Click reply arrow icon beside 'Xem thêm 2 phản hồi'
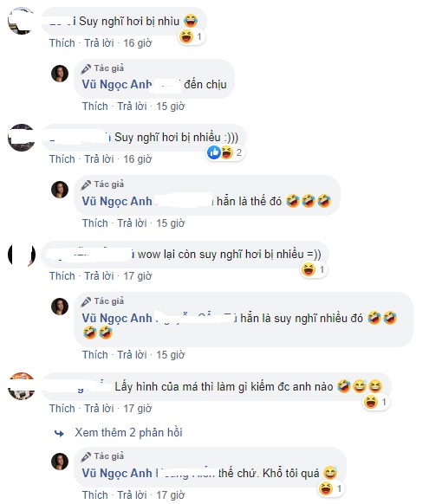The image size is (442, 504). pos(59,433)
